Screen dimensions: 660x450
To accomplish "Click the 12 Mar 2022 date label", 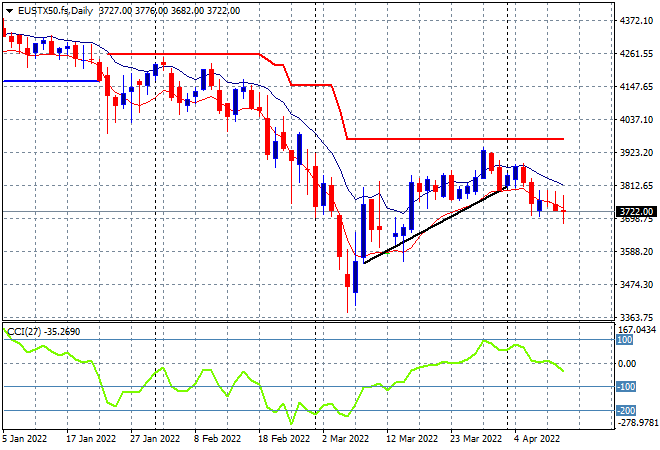I will pyautogui.click(x=412, y=439).
